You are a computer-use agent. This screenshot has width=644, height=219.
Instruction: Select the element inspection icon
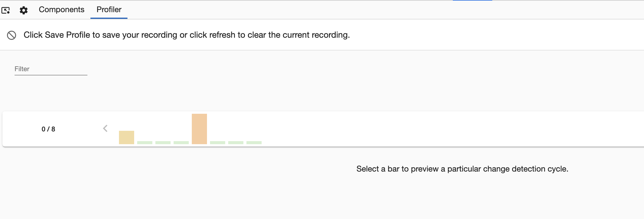6,10
